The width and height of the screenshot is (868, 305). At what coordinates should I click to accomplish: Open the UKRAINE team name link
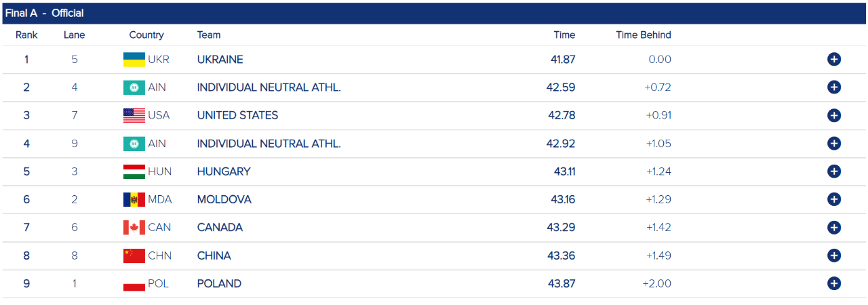click(x=220, y=60)
